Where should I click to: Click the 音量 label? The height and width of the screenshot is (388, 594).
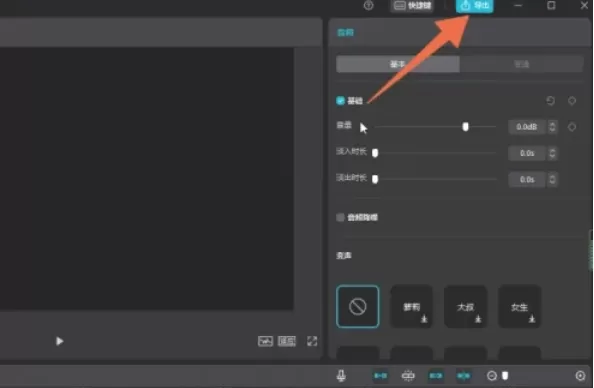pyautogui.click(x=344, y=125)
